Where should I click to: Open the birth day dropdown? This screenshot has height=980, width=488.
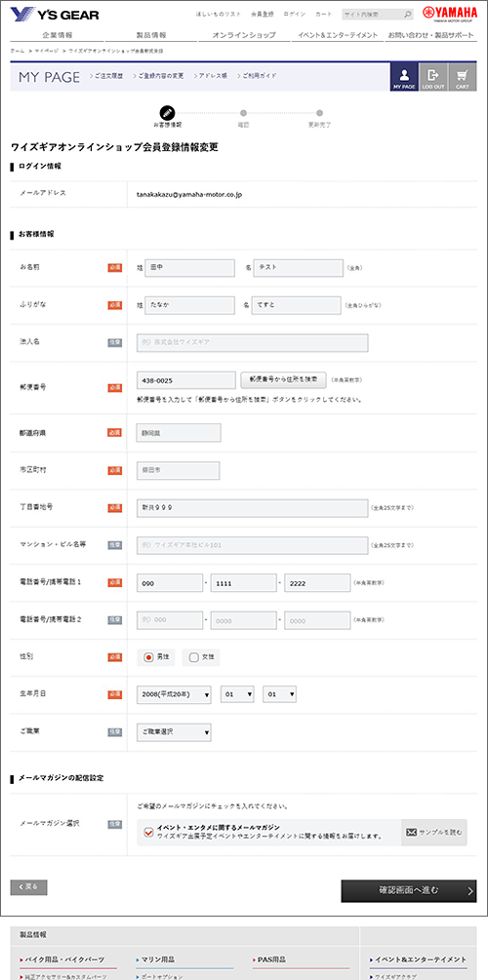coord(280,694)
